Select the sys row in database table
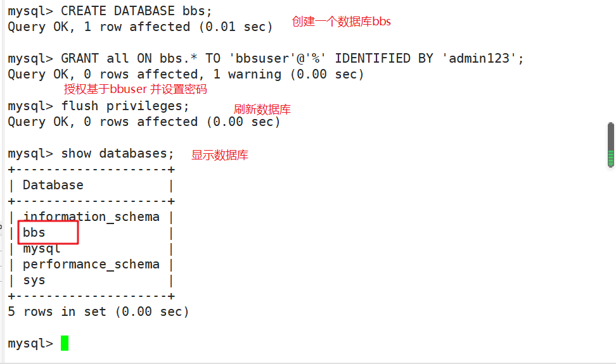Viewport: 616px width, 364px height. [34, 280]
